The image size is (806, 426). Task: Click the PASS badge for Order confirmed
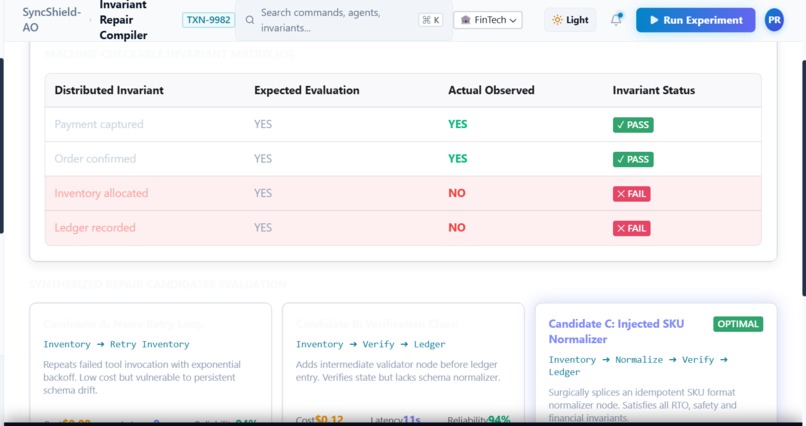633,159
